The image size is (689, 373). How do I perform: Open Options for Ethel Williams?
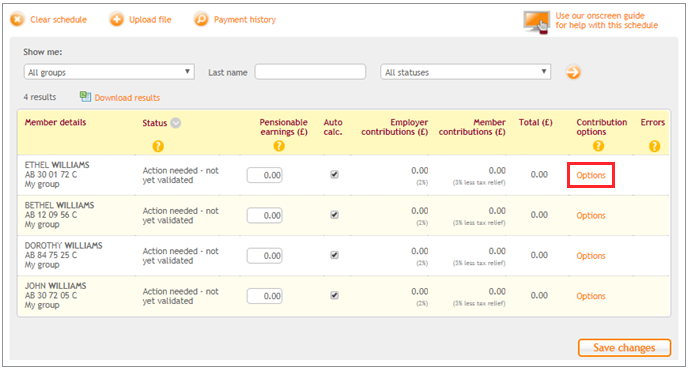591,175
